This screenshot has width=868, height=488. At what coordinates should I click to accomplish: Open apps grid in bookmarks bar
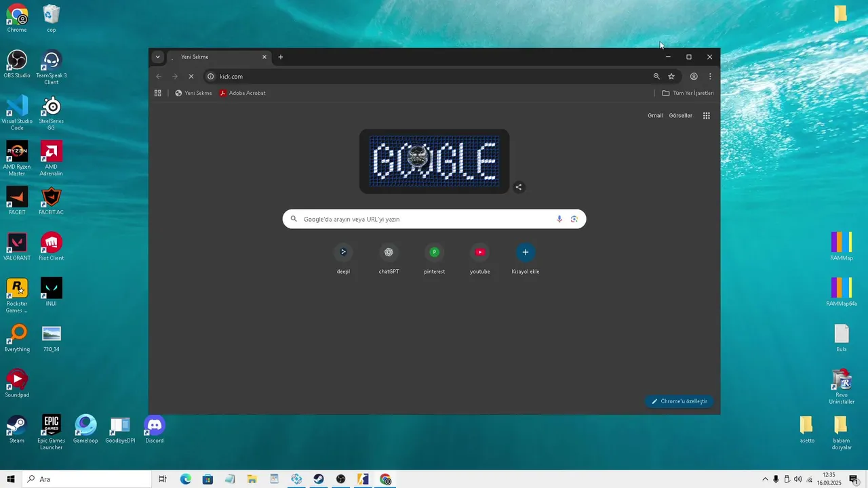coord(158,93)
